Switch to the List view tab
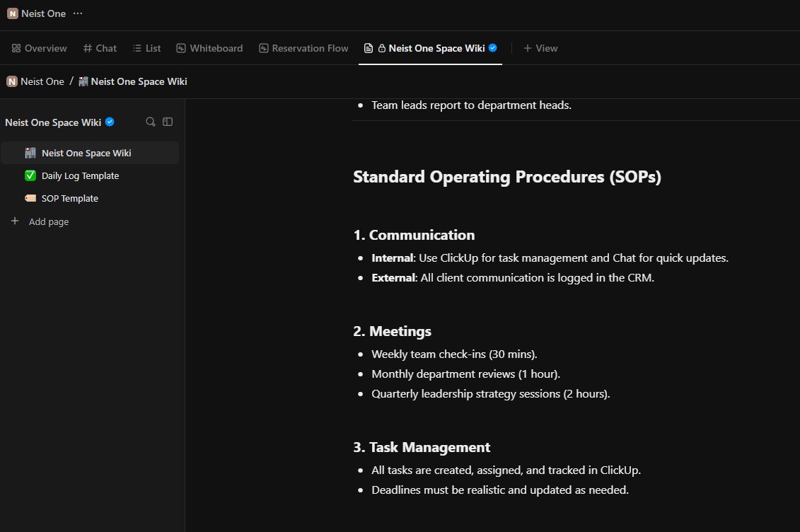This screenshot has width=800, height=532. coord(147,48)
